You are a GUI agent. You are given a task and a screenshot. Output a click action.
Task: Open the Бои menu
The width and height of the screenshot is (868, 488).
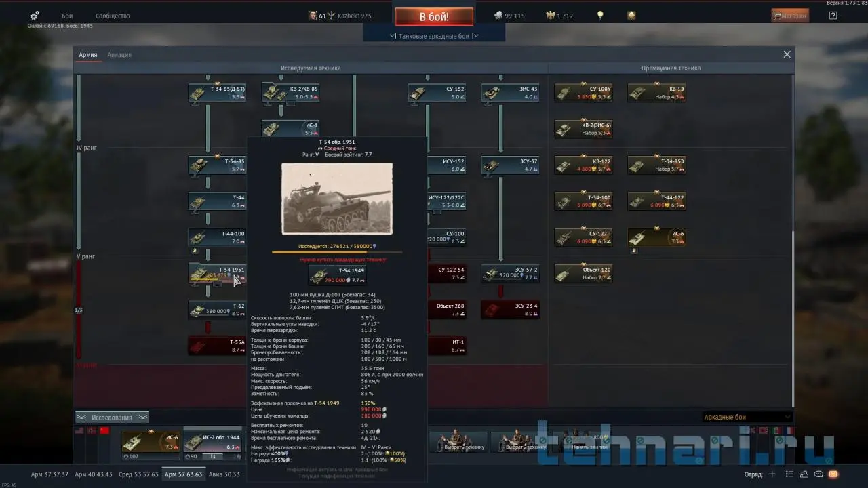67,16
